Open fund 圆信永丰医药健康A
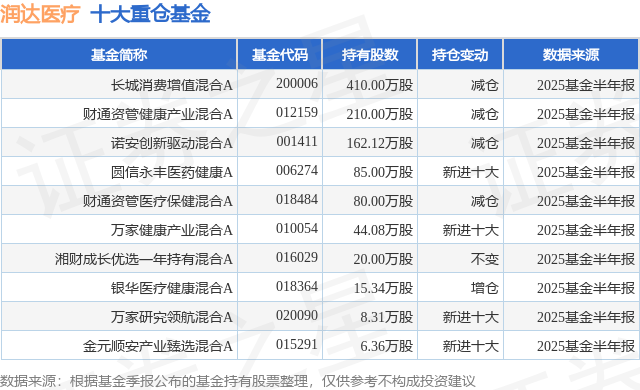 [172, 172]
